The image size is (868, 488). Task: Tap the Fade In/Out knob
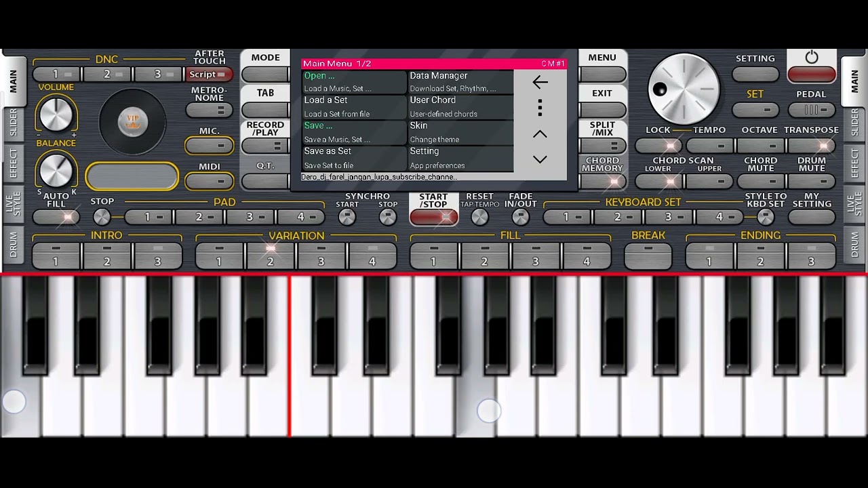point(520,217)
